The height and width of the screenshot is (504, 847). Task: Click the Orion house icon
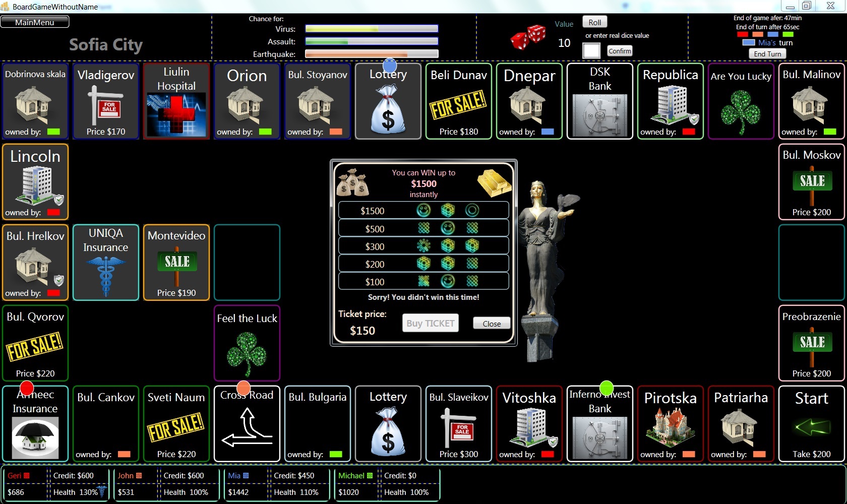(x=245, y=105)
